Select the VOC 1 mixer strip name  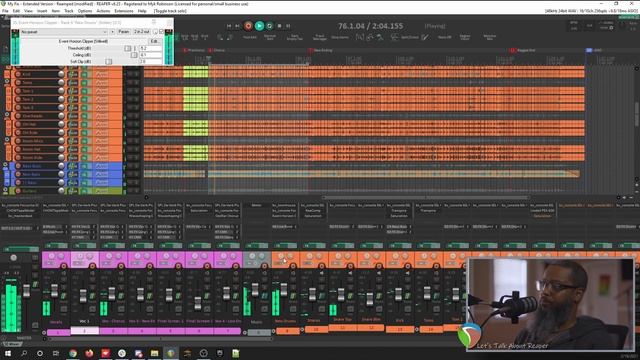[x=84, y=322]
